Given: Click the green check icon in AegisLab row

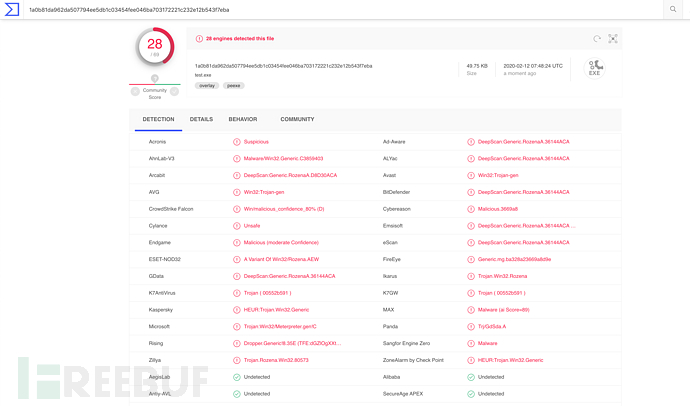Looking at the screenshot, I should coord(237,377).
